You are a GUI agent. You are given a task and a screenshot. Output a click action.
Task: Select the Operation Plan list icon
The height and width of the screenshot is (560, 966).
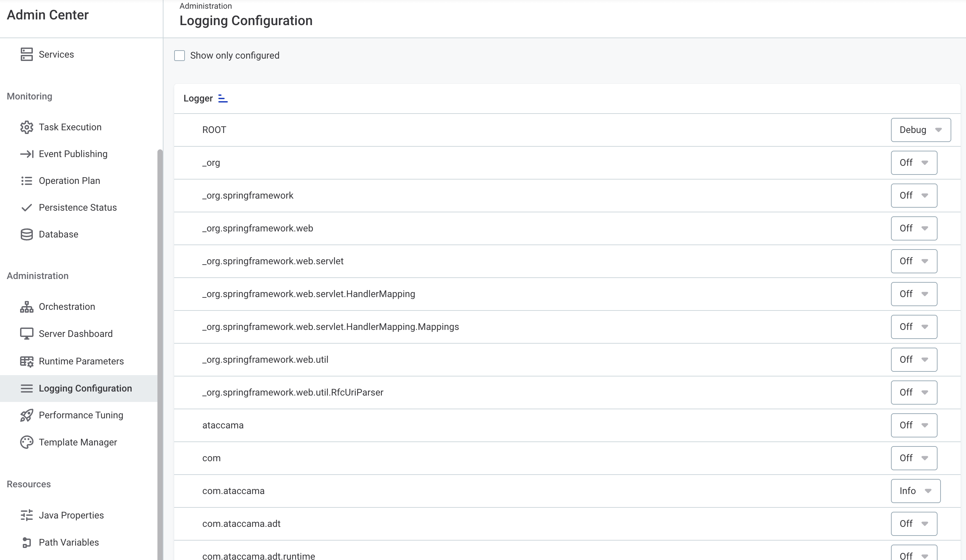pos(26,181)
